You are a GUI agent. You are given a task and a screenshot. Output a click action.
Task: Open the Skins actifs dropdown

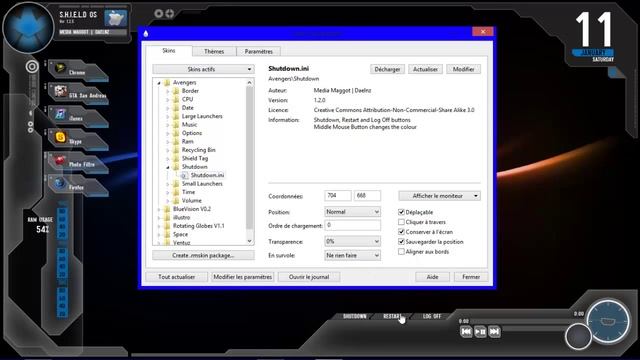(203, 69)
